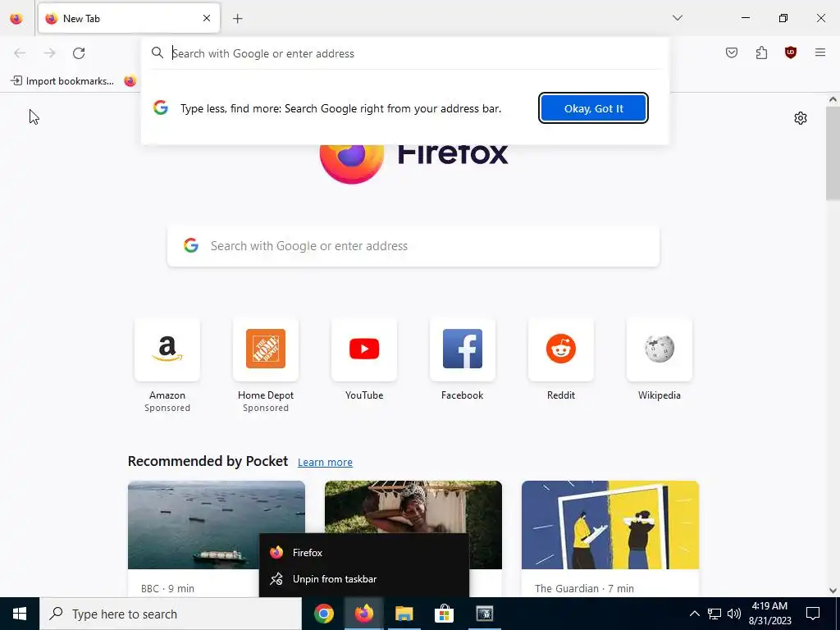Image resolution: width=840 pixels, height=630 pixels.
Task: Close the New Tab tab
Action: point(207,18)
